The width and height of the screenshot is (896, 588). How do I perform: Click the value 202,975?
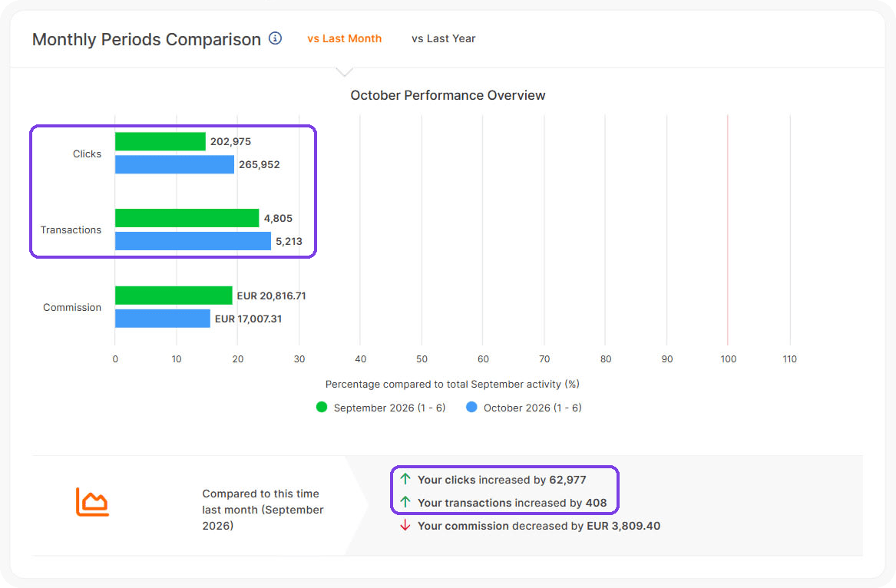coord(230,141)
